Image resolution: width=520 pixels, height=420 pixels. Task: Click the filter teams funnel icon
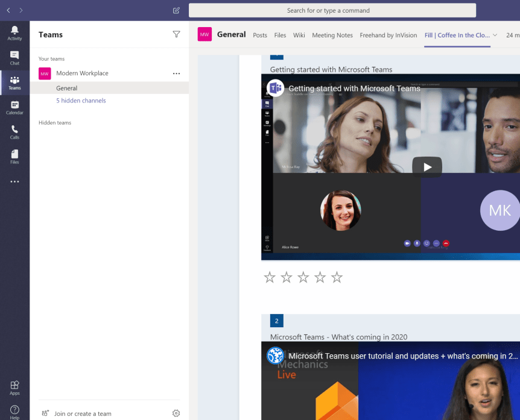(x=176, y=34)
